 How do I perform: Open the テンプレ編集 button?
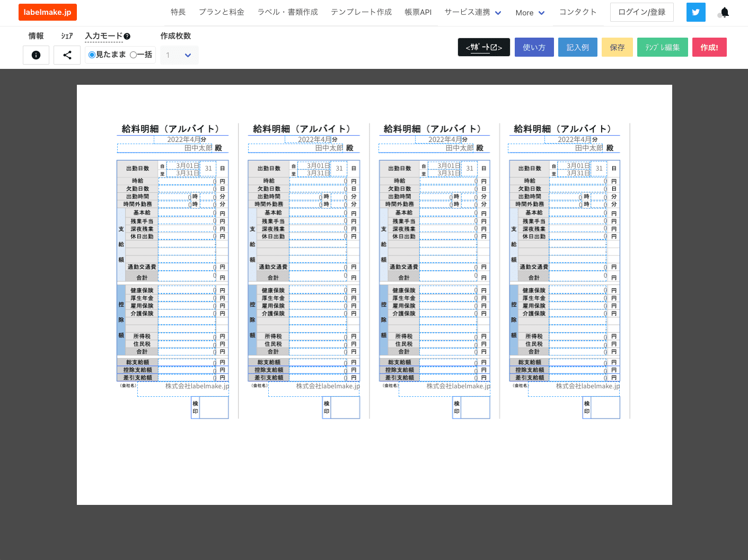pyautogui.click(x=662, y=47)
